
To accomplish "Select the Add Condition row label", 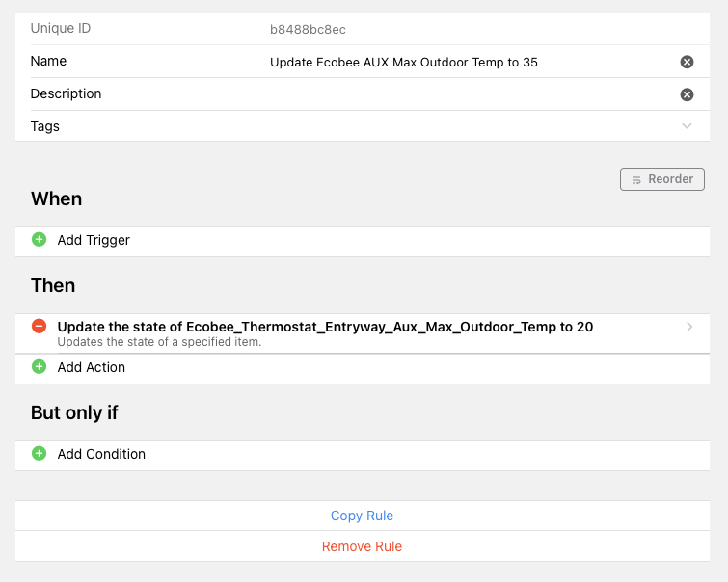I will 101,454.
